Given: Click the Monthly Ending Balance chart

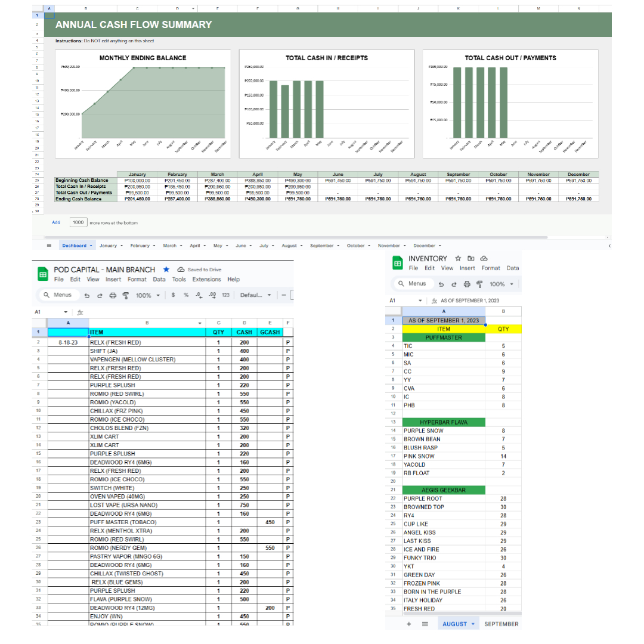Looking at the screenshot, I should click(143, 104).
